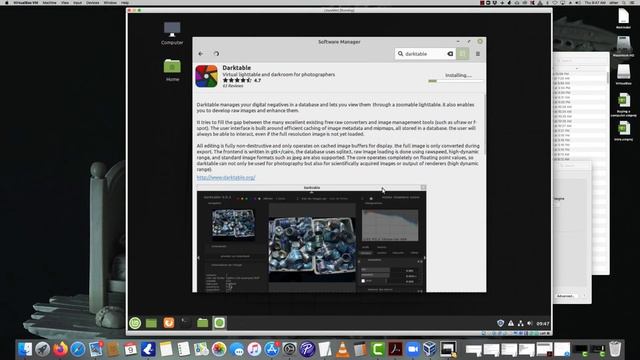Open the Software Manager hamburger menu
The height and width of the screenshot is (360, 640).
(x=478, y=54)
